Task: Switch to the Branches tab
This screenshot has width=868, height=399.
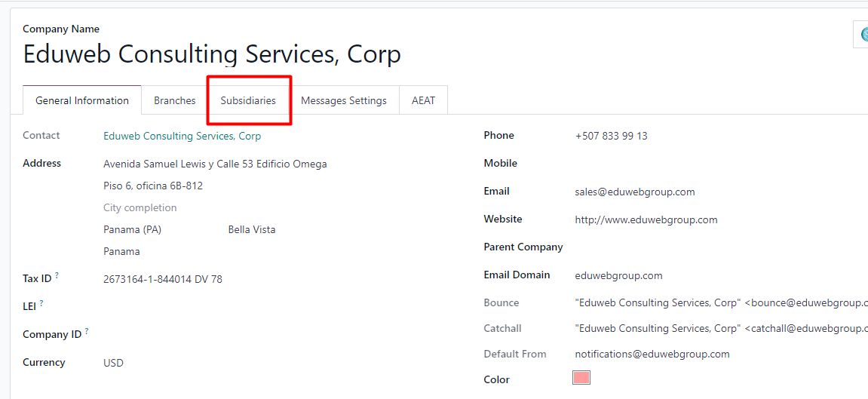Action: (x=174, y=100)
